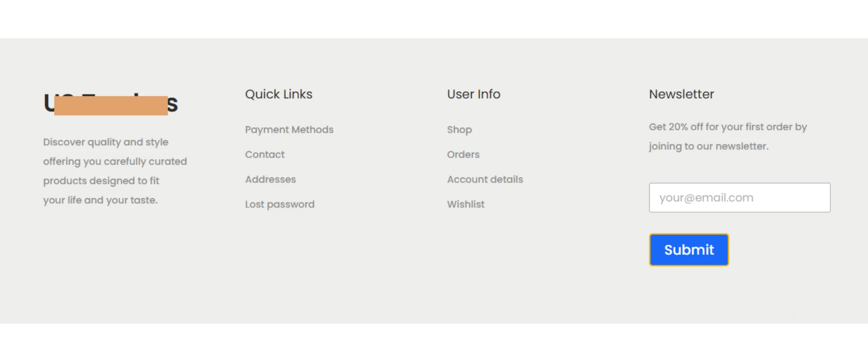Subscribe using the Submit newsletter button
The height and width of the screenshot is (362, 868).
[689, 250]
